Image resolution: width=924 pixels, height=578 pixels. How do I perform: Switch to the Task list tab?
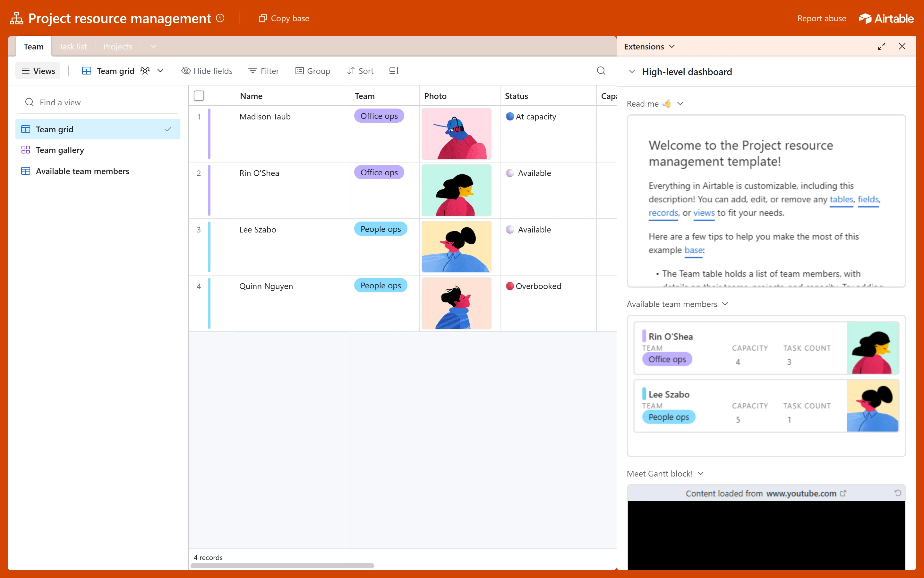click(73, 46)
